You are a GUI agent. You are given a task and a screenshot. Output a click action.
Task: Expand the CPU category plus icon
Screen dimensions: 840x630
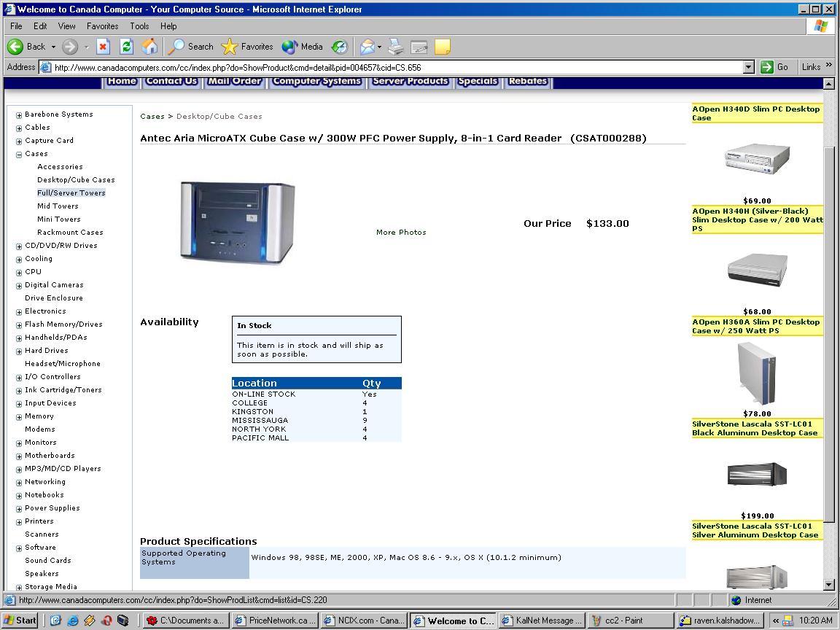pos(19,273)
